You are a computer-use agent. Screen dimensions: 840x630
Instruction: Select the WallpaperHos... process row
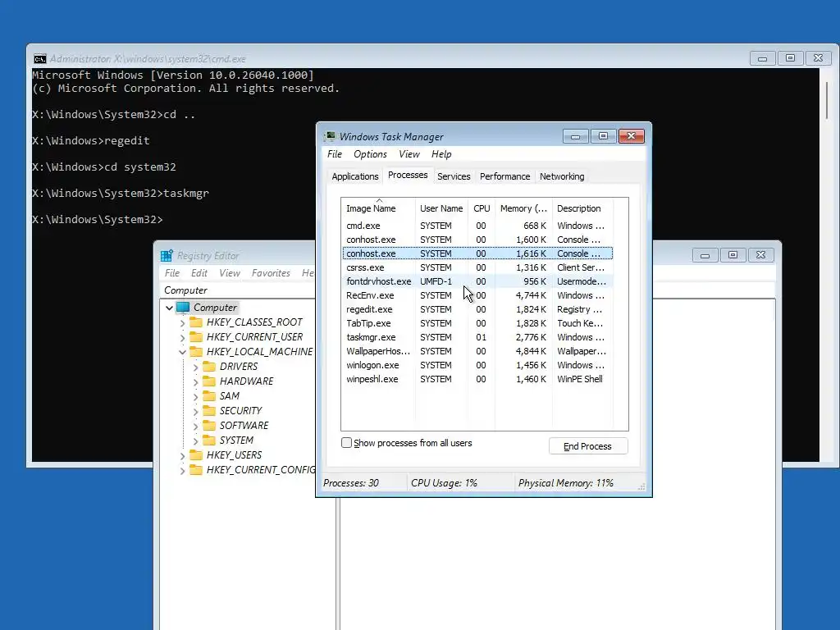pyautogui.click(x=477, y=351)
